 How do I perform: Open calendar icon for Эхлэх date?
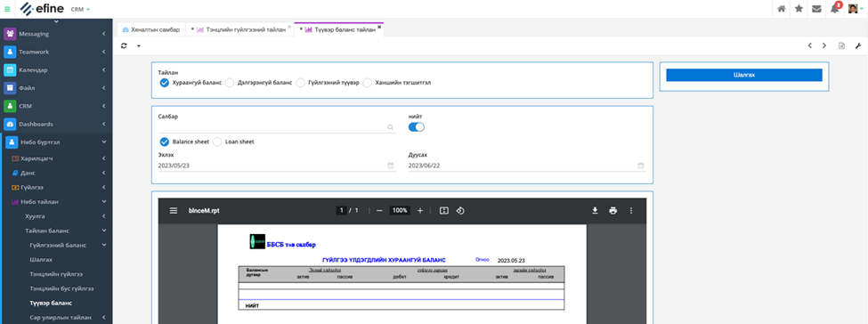pyautogui.click(x=390, y=166)
